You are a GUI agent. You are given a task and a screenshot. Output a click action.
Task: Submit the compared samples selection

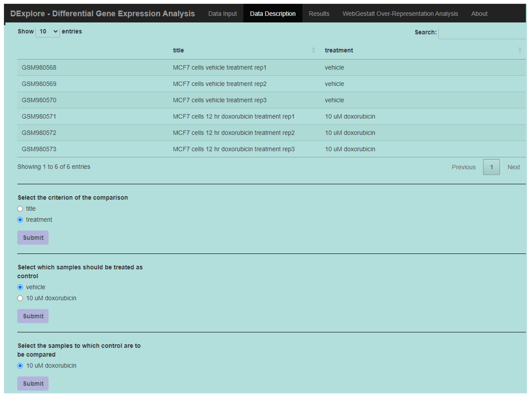tap(33, 384)
